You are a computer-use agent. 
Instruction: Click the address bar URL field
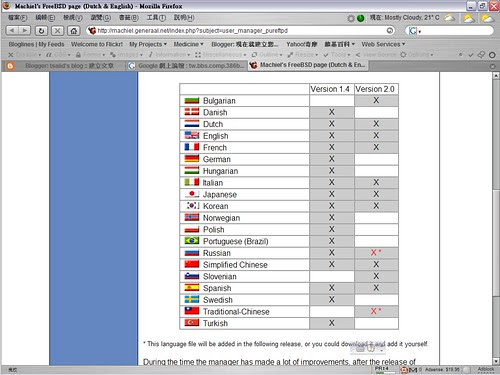tap(240, 31)
